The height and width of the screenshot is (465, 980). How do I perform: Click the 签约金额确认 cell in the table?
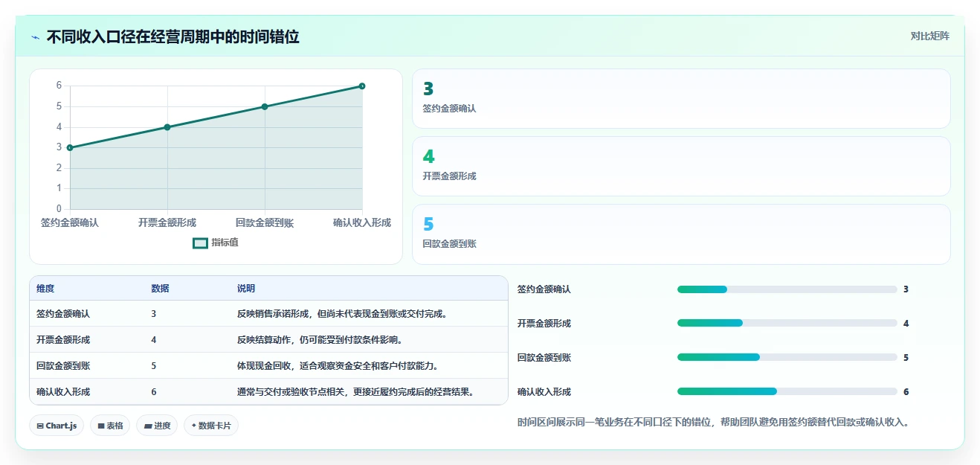click(x=63, y=314)
